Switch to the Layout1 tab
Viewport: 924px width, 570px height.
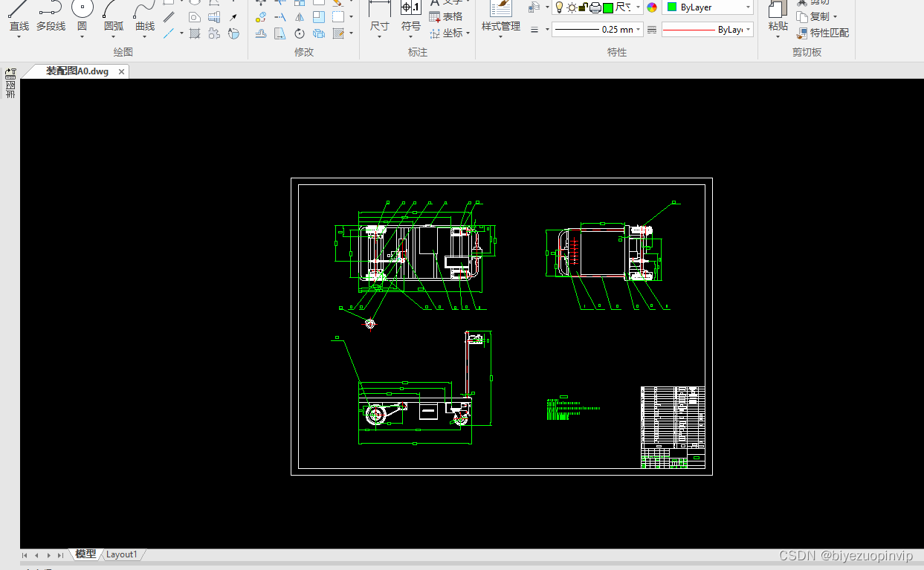pyautogui.click(x=122, y=554)
